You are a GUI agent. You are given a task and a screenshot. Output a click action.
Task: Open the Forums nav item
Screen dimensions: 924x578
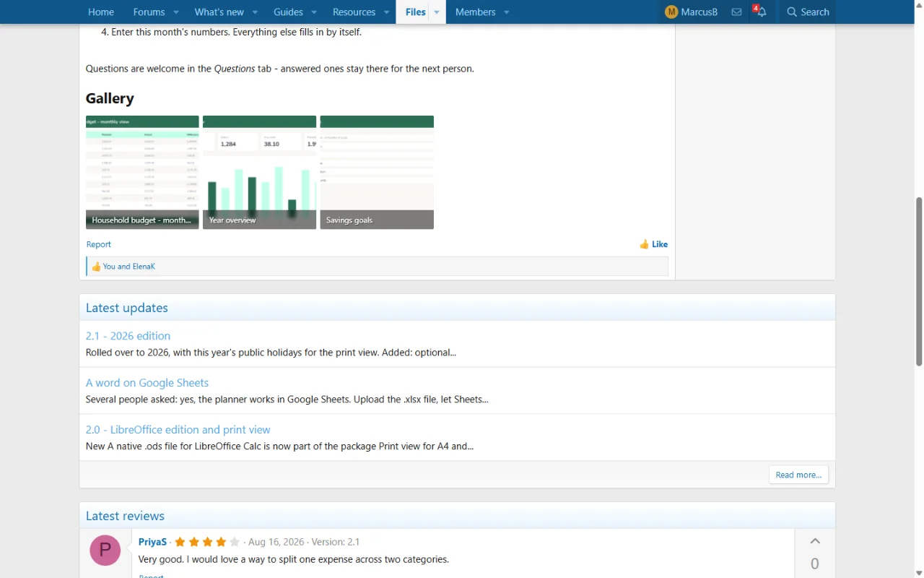149,12
